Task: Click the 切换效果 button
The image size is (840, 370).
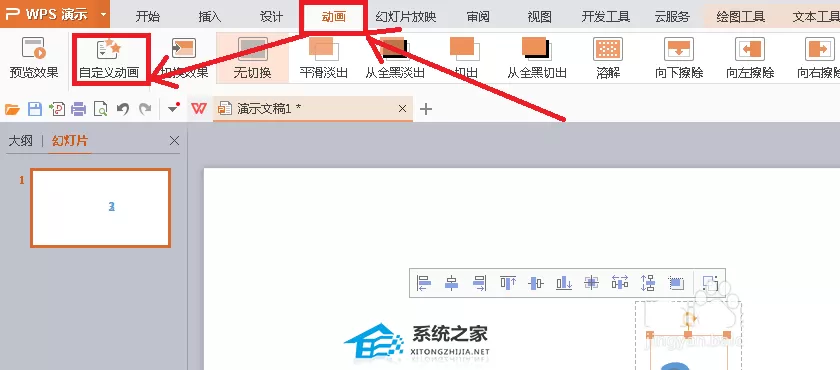Action: click(x=184, y=58)
